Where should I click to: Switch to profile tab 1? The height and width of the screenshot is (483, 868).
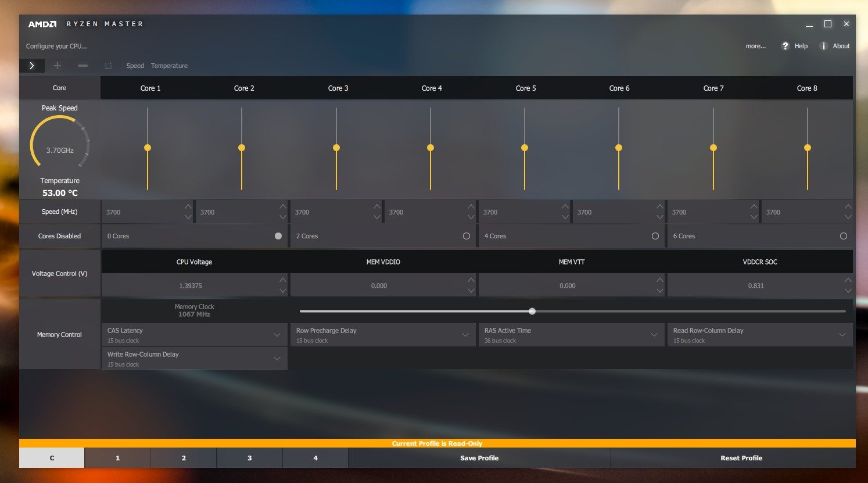(x=117, y=458)
